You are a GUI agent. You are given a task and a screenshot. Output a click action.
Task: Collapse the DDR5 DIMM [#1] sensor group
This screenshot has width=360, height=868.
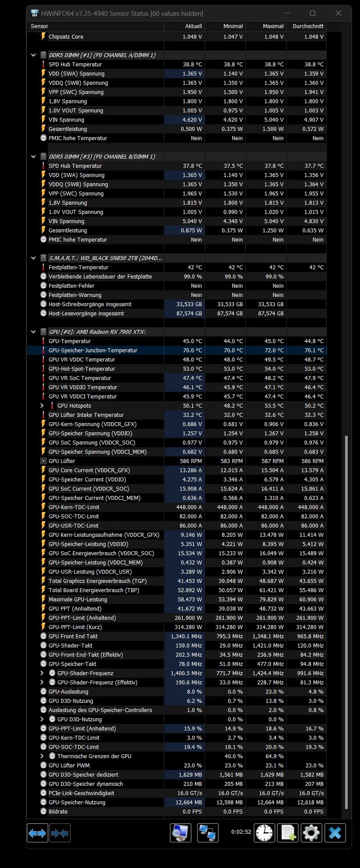pos(33,55)
